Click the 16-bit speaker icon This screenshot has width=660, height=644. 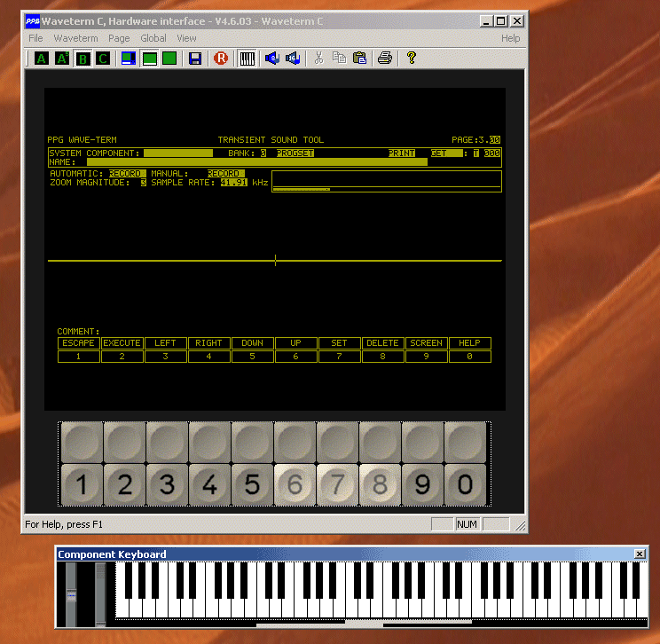(x=293, y=58)
